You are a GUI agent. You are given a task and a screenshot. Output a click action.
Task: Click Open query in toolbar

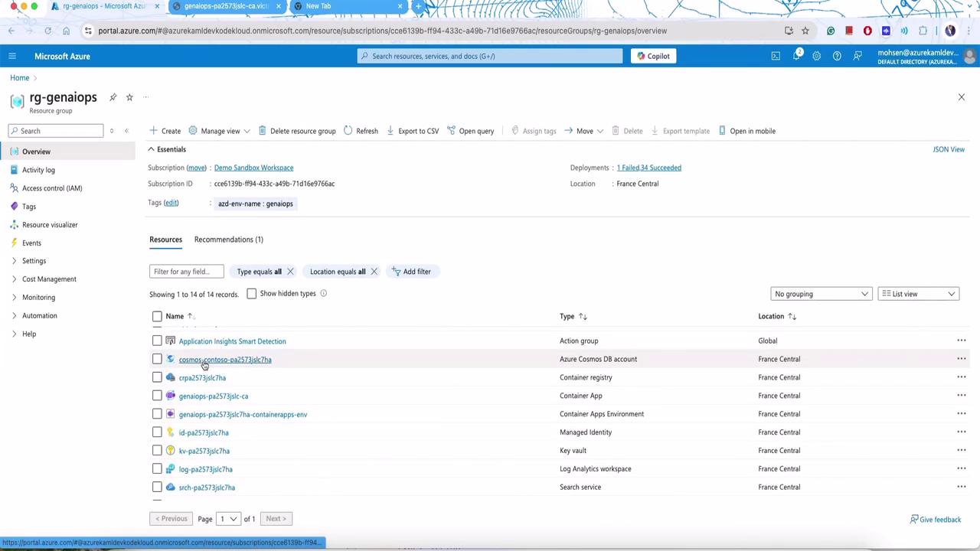(x=470, y=131)
